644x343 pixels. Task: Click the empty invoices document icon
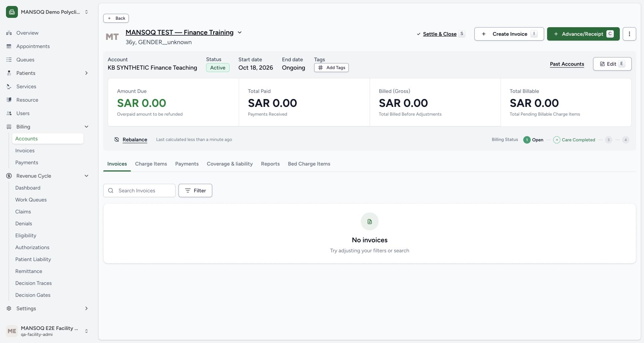click(x=370, y=222)
